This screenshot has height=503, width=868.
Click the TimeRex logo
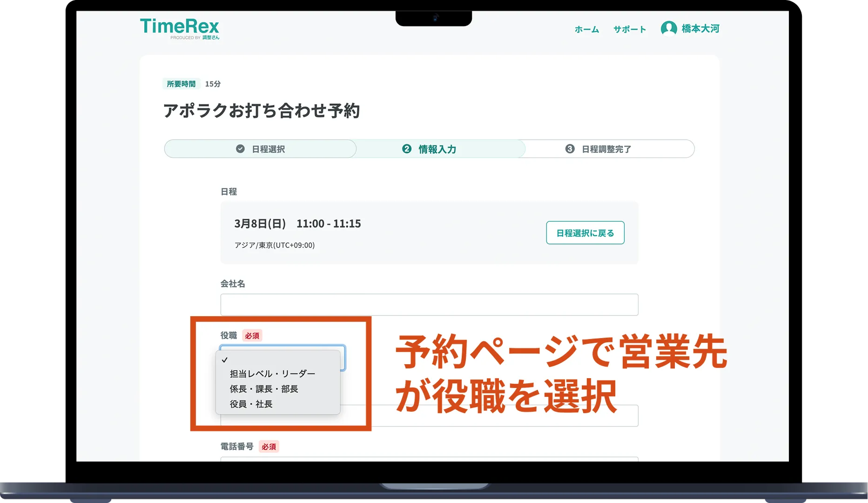pos(180,27)
